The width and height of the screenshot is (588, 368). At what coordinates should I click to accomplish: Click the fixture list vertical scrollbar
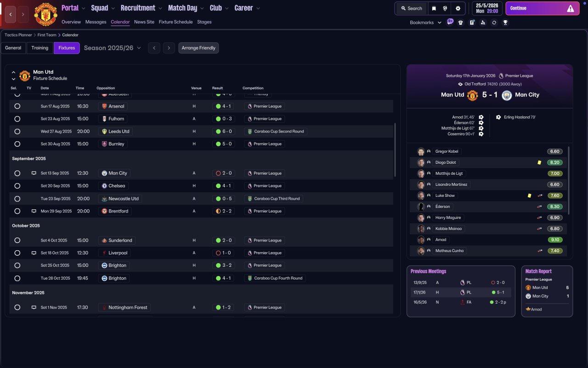[395, 150]
